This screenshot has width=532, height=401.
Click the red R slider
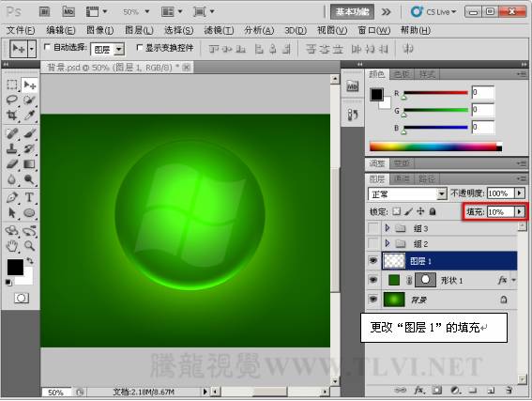435,93
